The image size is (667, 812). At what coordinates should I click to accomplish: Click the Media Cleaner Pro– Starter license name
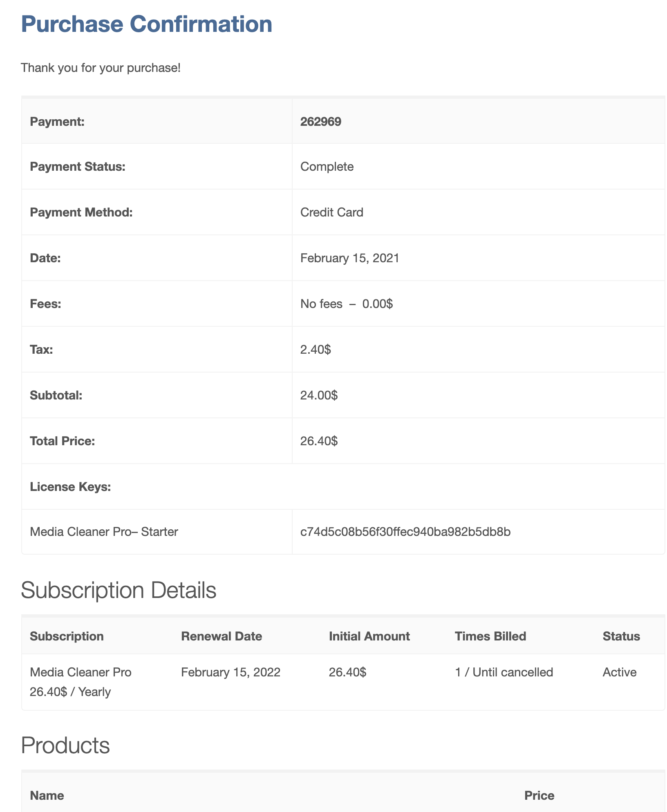point(104,532)
